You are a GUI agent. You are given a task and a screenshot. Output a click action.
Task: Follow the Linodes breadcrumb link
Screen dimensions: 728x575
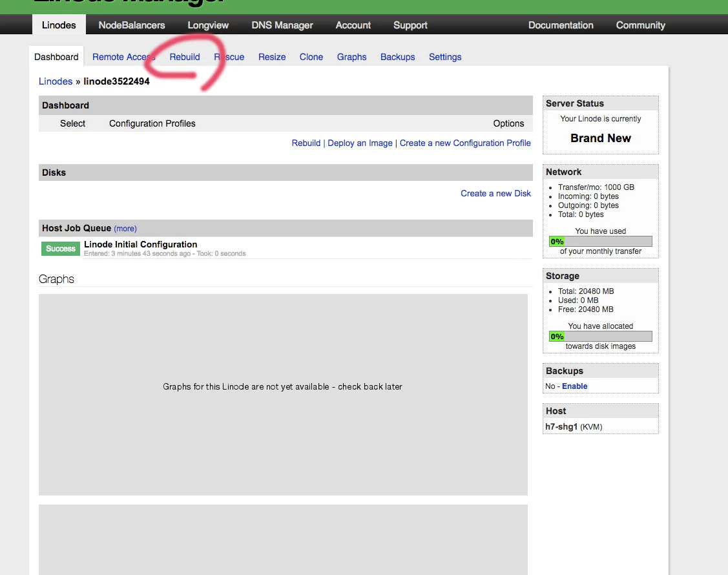tap(56, 81)
